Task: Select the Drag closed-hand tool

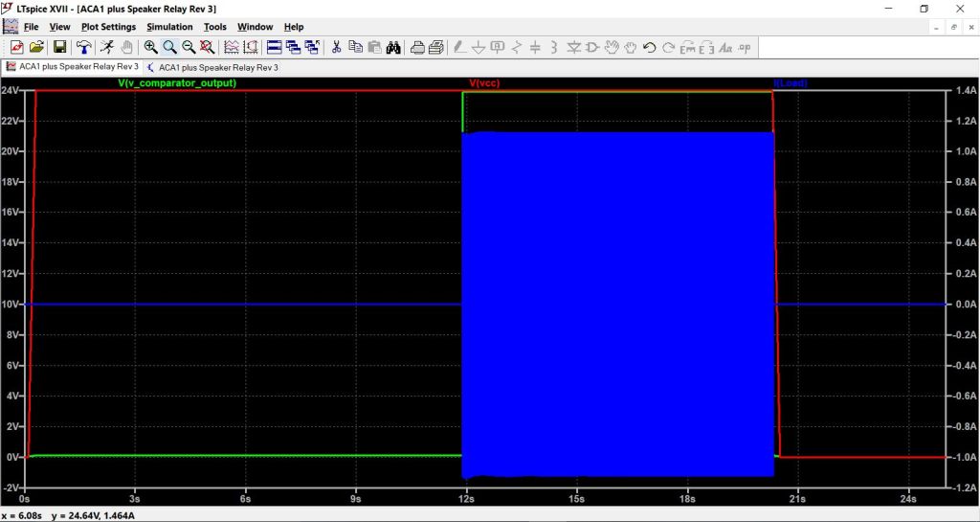Action: tap(630, 48)
